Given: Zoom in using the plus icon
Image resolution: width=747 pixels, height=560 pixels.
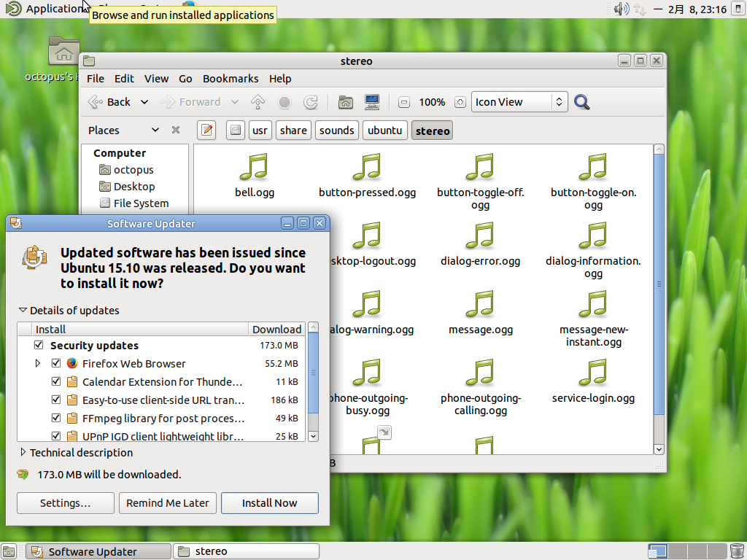Looking at the screenshot, I should [x=460, y=102].
